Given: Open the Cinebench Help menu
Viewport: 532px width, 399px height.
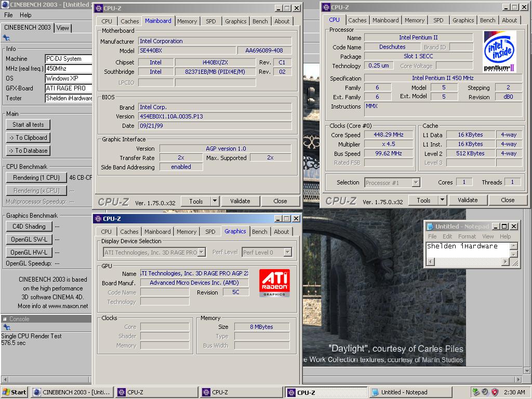Looking at the screenshot, I should (25, 15).
